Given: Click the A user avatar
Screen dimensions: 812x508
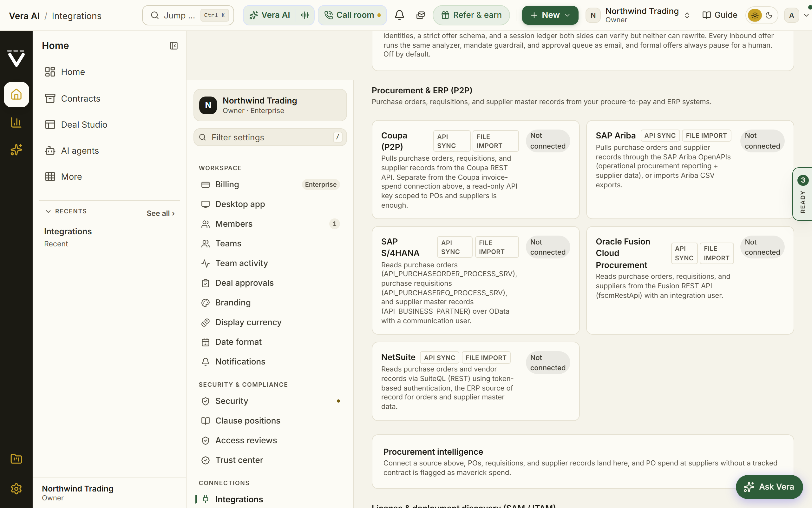Looking at the screenshot, I should tap(791, 15).
